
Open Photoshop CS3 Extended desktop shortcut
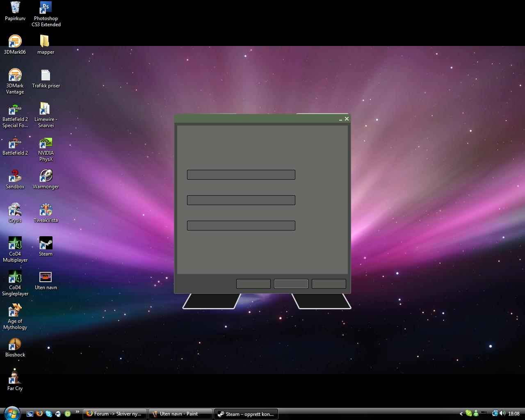(46, 14)
